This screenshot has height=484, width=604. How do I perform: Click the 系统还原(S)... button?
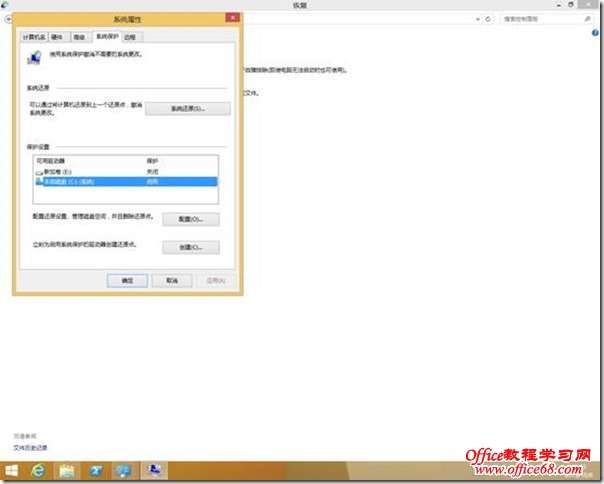[x=188, y=109]
